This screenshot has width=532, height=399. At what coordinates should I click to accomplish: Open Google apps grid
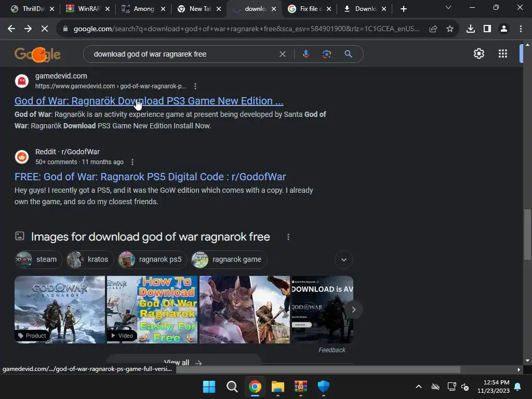(x=503, y=54)
